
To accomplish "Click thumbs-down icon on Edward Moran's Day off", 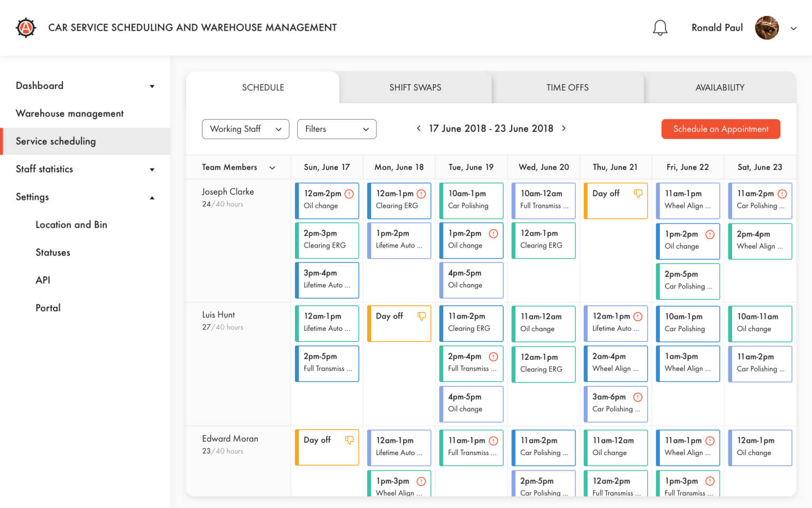I will click(349, 440).
